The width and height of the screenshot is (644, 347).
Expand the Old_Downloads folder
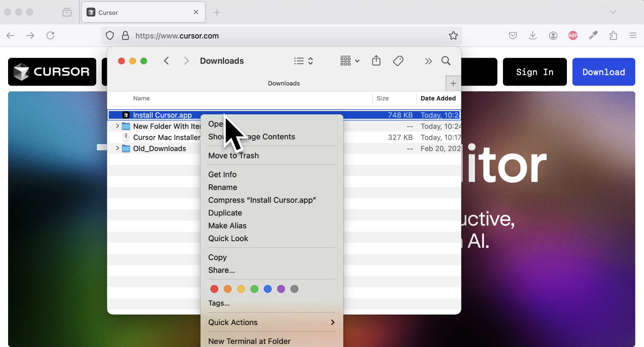coord(117,148)
